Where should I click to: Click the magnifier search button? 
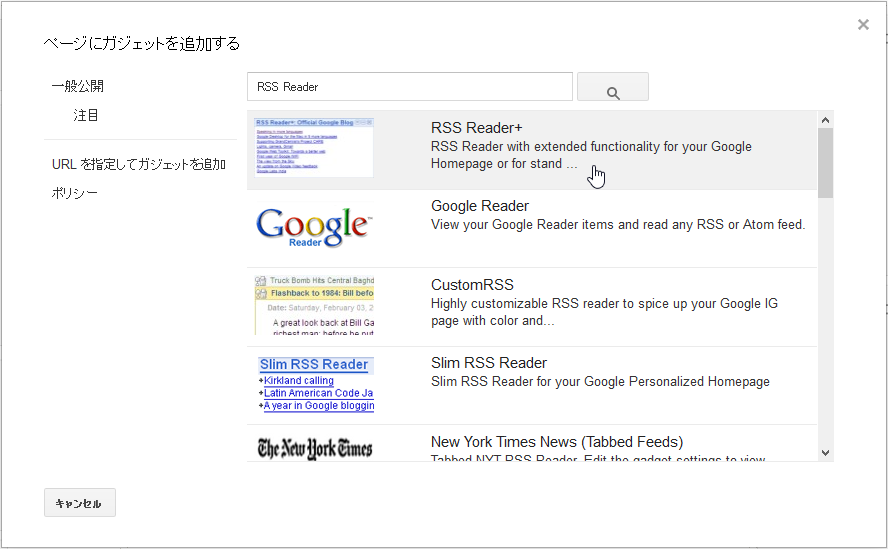[613, 87]
